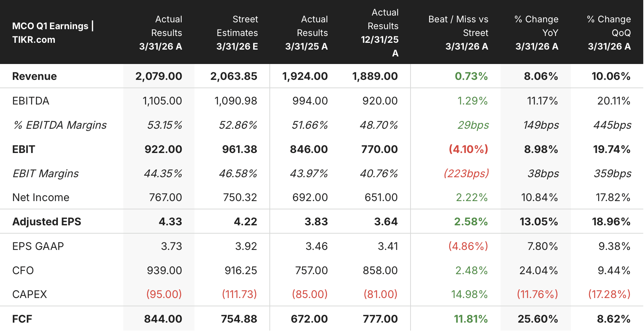Click Net Income YoY 10.84%

click(x=539, y=197)
